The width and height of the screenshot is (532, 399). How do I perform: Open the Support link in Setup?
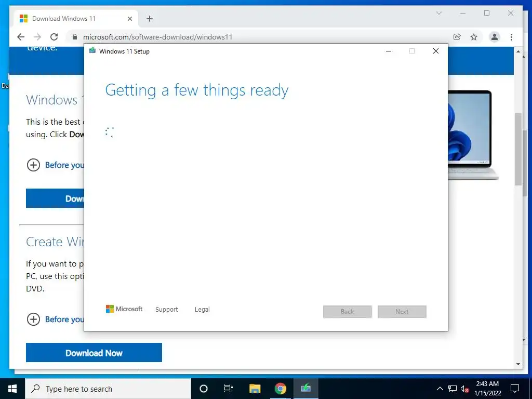[x=167, y=310]
